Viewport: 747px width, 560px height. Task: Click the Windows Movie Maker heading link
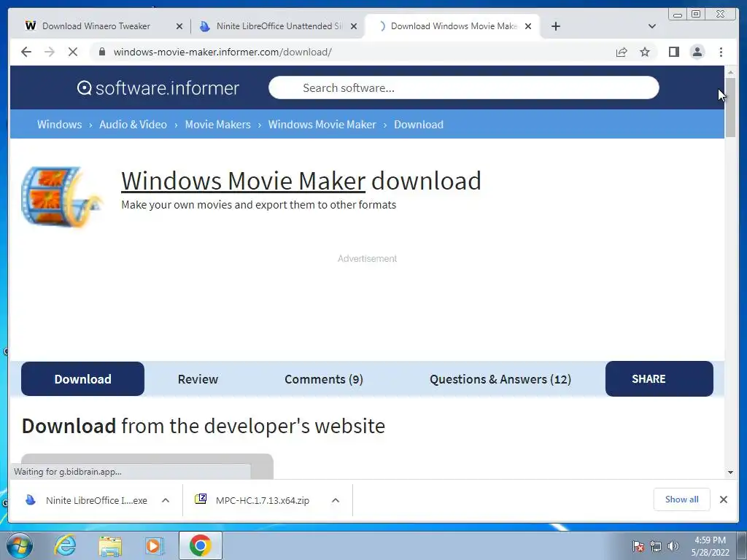pos(244,181)
